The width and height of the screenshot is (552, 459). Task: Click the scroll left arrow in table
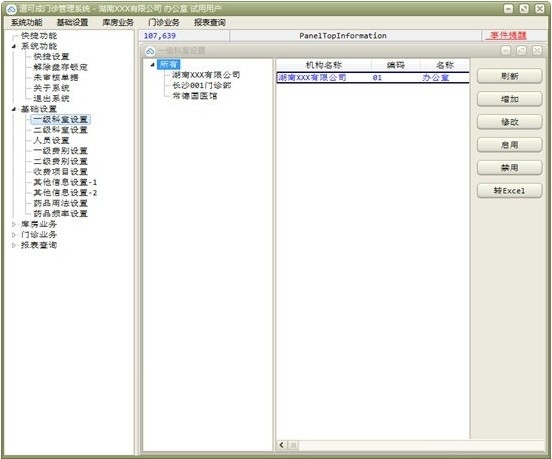pos(282,445)
